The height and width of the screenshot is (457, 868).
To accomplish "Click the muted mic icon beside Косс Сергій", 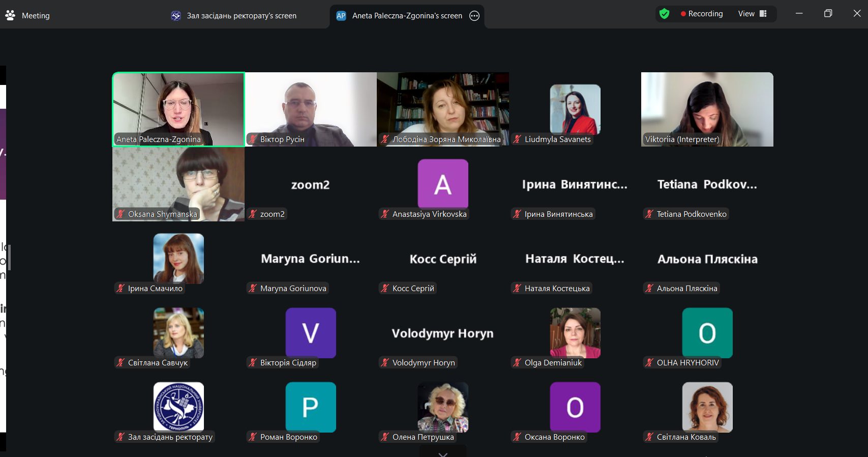I will [385, 289].
